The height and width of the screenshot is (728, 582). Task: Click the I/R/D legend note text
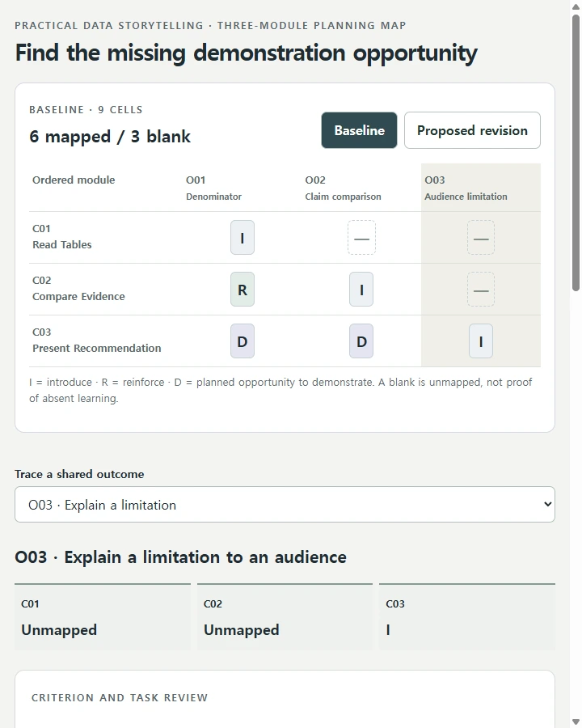pos(280,390)
